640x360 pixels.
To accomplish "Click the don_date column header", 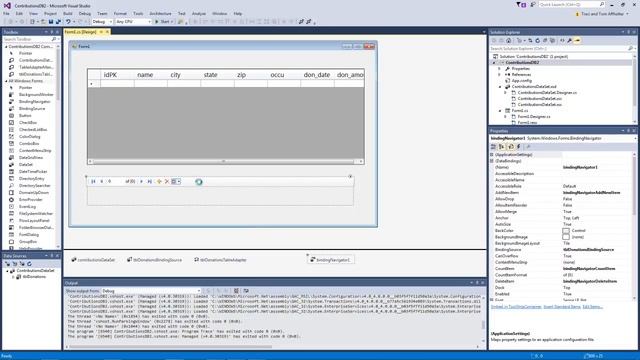I will coord(317,75).
